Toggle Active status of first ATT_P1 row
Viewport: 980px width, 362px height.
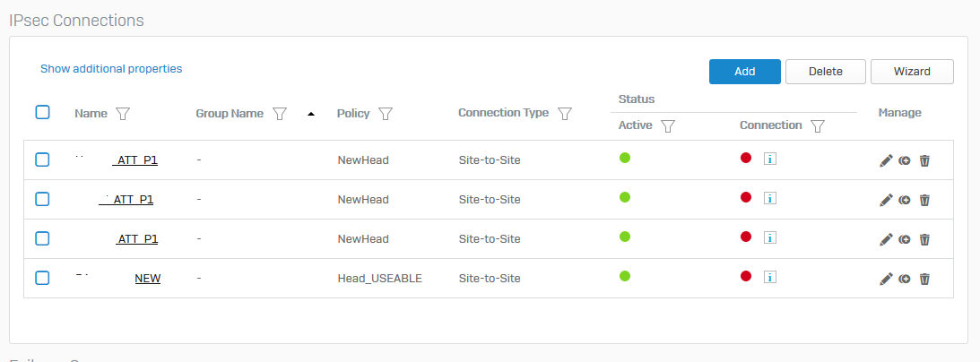coord(624,158)
